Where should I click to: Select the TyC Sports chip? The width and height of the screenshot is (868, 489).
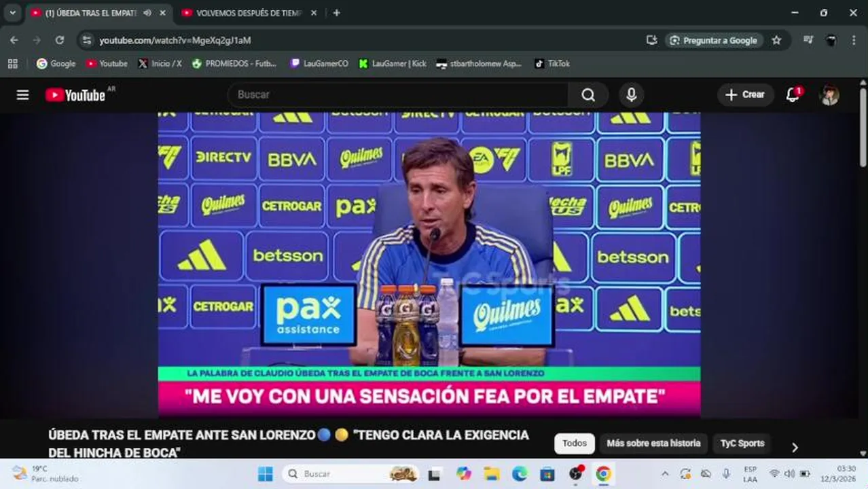pyautogui.click(x=742, y=443)
